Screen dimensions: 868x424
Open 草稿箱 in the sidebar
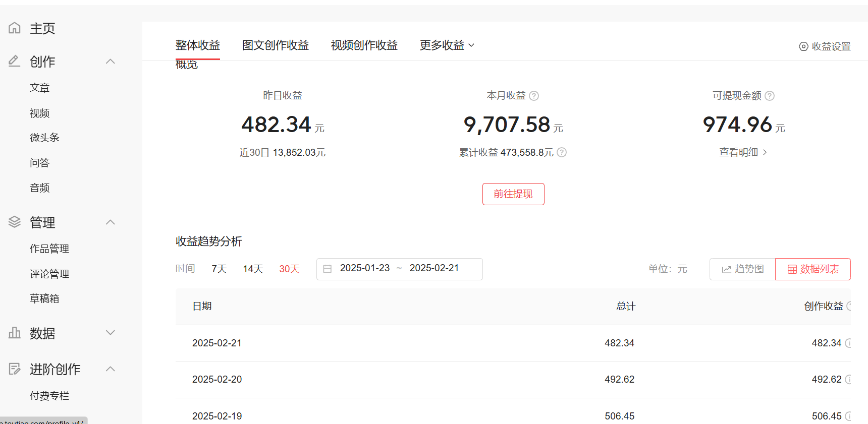[44, 298]
